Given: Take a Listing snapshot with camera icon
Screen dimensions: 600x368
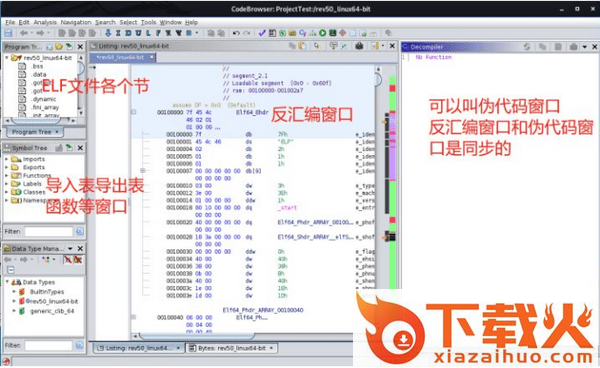Looking at the screenshot, I should coord(359,46).
